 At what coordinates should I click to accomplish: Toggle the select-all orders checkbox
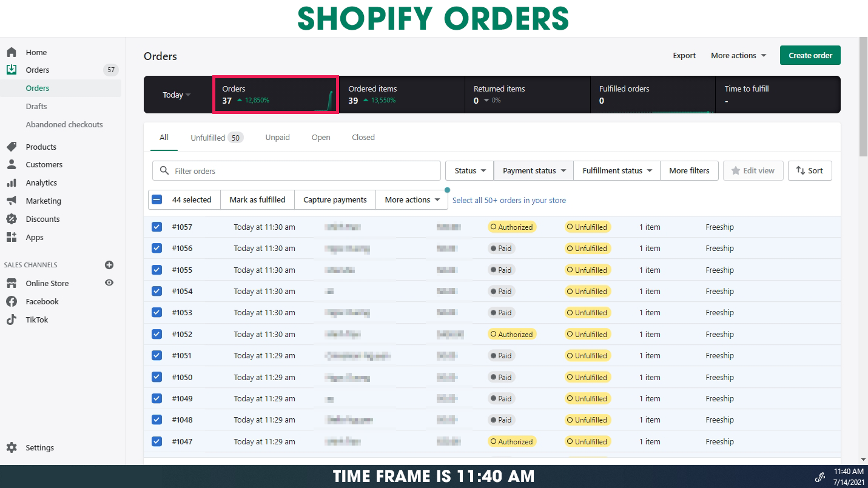157,199
